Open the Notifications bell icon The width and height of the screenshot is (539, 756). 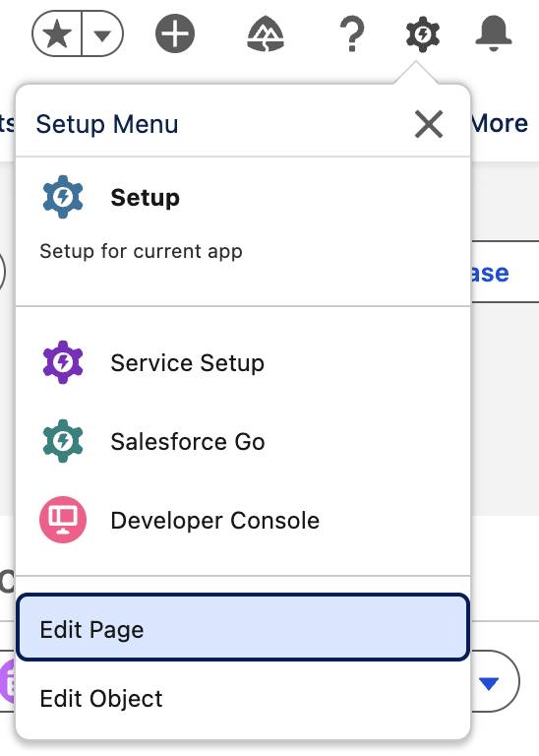tap(493, 33)
